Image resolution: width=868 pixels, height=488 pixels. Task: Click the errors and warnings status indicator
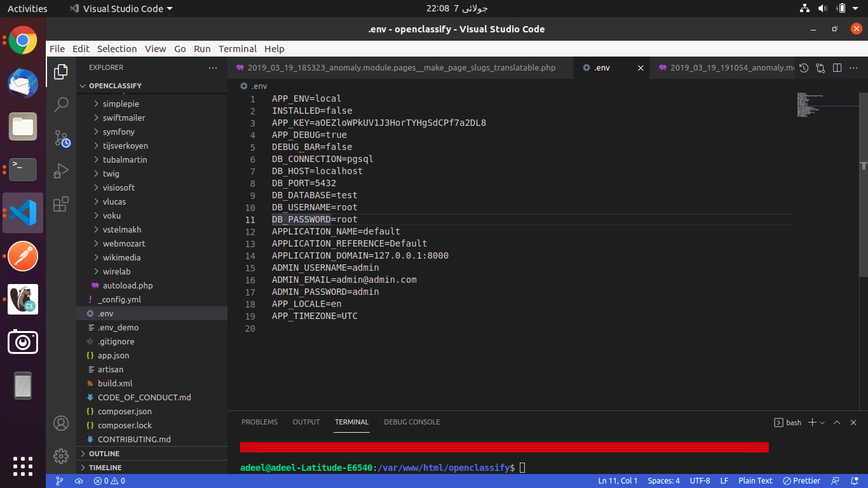[x=107, y=481]
